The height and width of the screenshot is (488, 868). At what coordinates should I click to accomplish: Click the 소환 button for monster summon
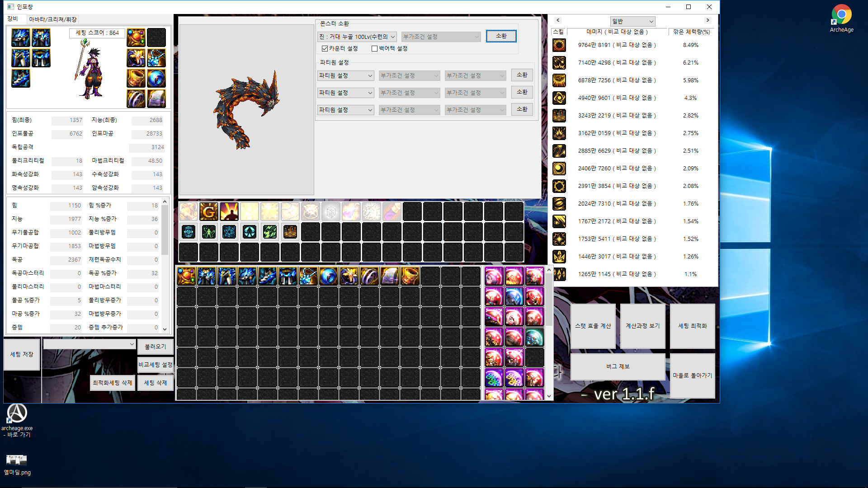(x=501, y=36)
